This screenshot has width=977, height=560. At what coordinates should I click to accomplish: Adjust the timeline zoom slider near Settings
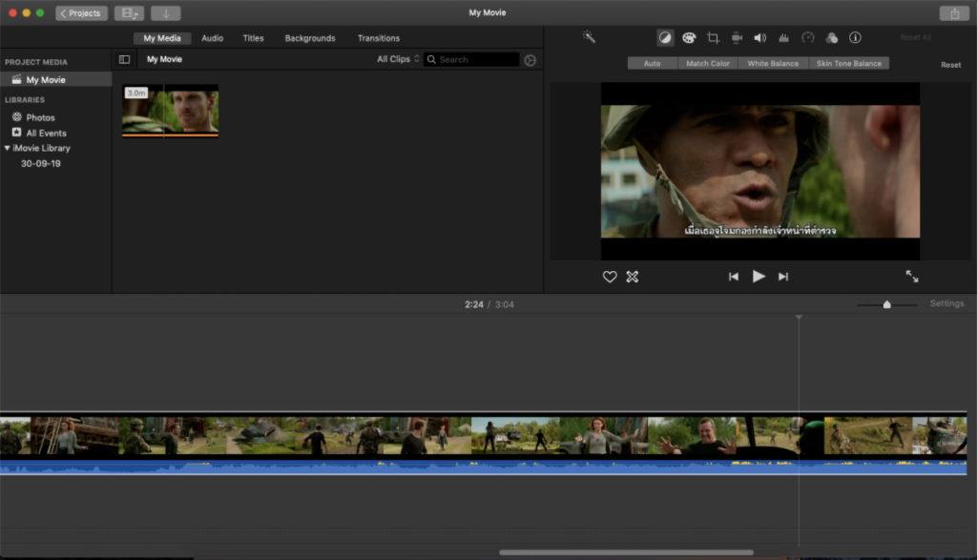[886, 302]
